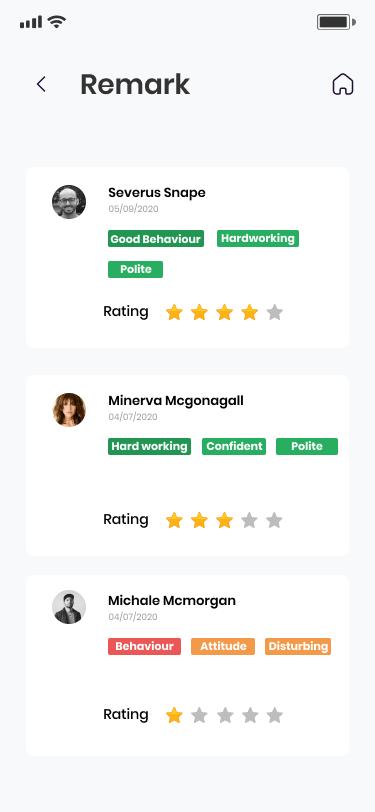Open Michale Mcmorgan's profile picture

tap(69, 607)
